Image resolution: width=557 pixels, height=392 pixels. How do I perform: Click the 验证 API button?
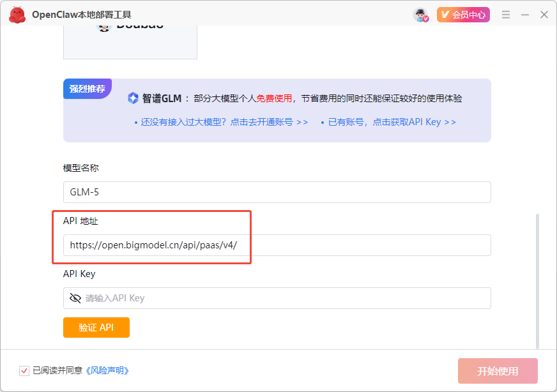pos(96,327)
